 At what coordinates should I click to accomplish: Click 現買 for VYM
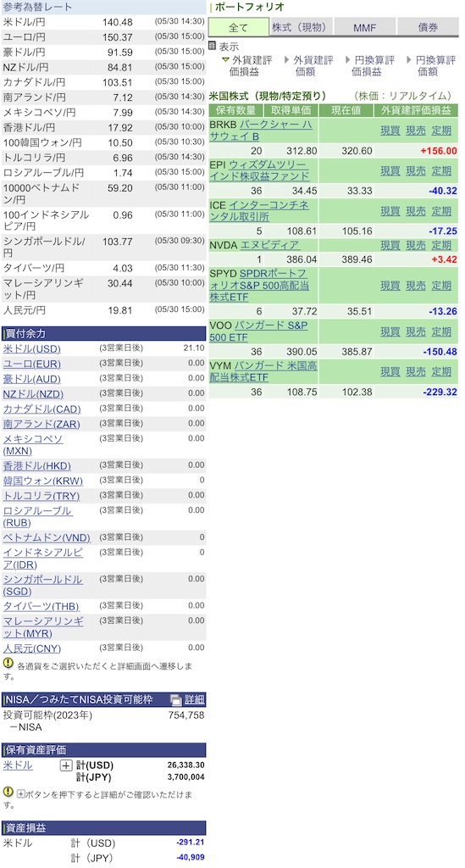pos(390,371)
